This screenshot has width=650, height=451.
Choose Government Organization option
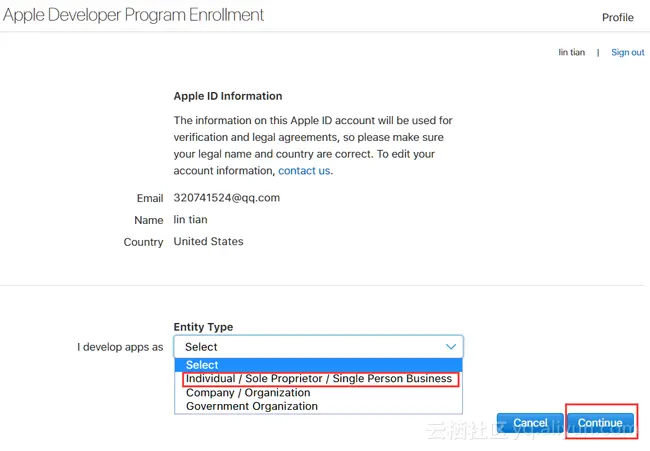(x=318, y=406)
